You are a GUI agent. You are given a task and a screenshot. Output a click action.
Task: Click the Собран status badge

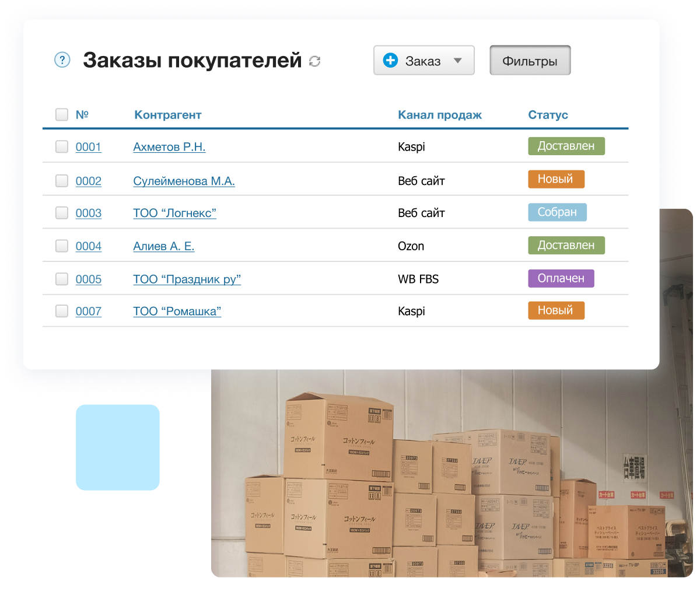click(x=557, y=212)
